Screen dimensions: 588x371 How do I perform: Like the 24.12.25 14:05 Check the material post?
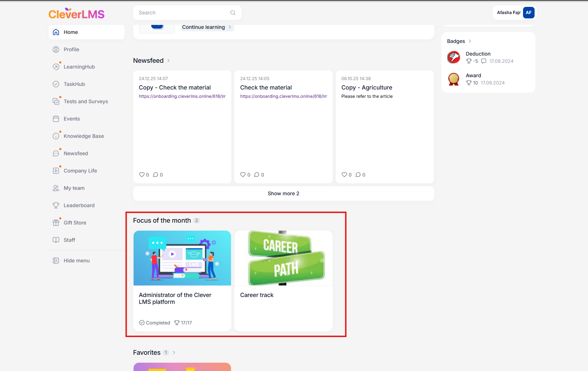(243, 175)
